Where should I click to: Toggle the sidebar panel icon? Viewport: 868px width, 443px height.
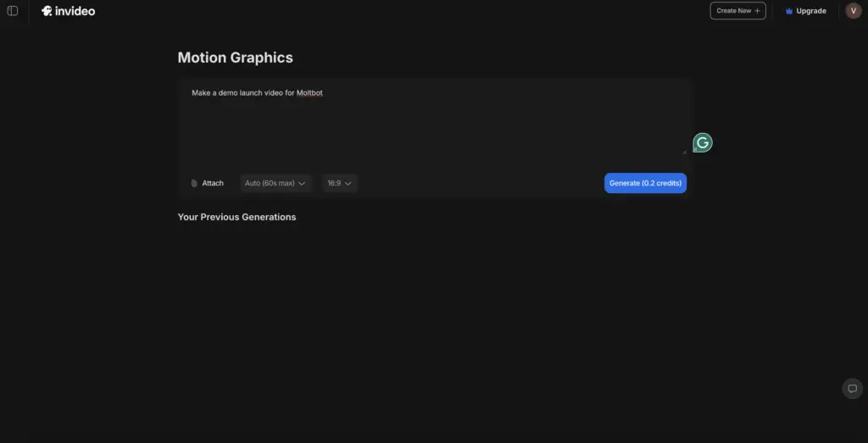[13, 11]
